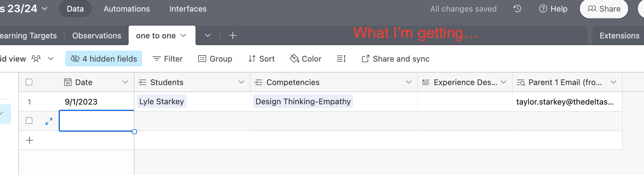Open Share and sync
Screen dimensions: 644x175
[396, 59]
